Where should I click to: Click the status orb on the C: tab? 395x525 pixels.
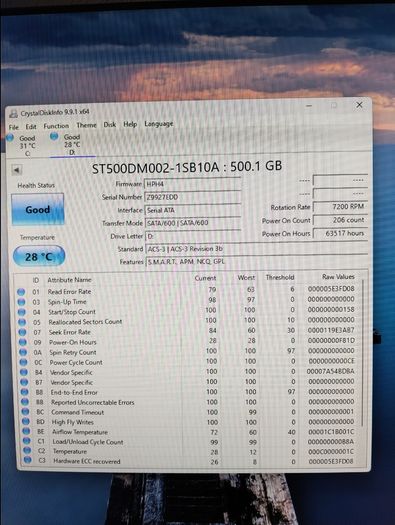(x=10, y=137)
